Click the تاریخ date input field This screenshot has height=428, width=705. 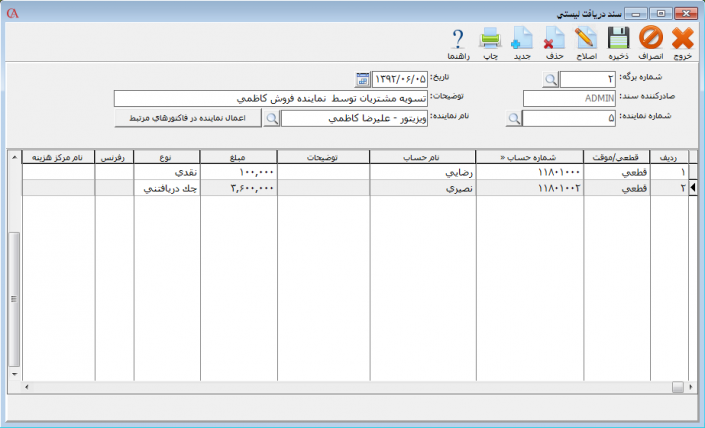[x=400, y=79]
